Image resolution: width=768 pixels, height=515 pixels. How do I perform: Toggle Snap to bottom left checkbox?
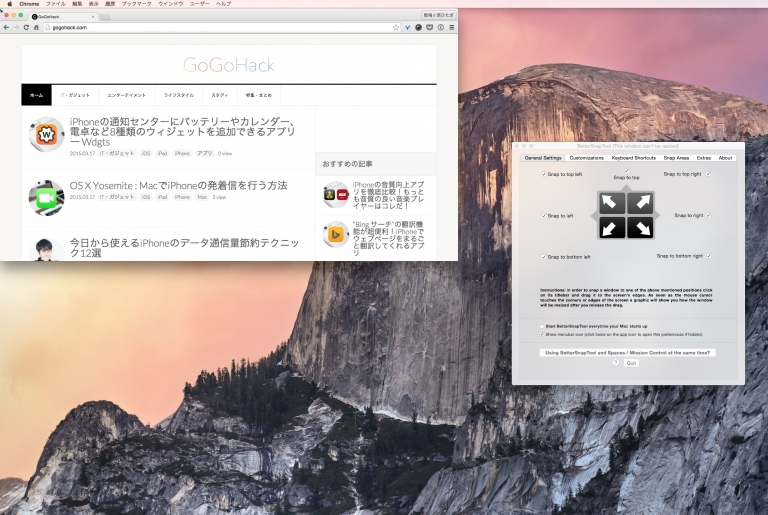[x=544, y=257]
